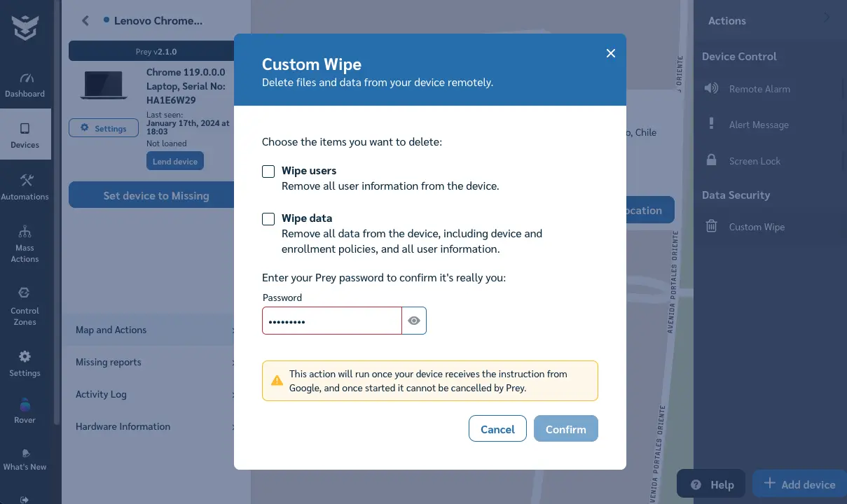
Task: Cancel the Custom Wipe dialog
Action: (x=497, y=429)
